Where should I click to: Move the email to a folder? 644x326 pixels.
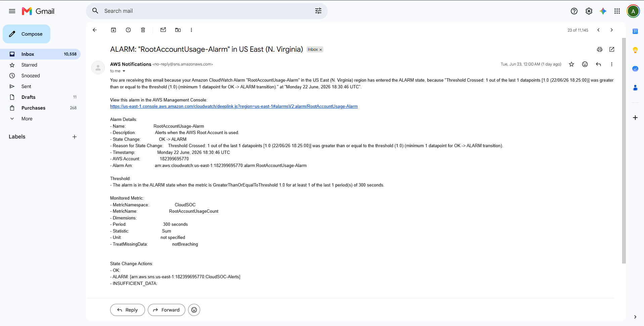(178, 30)
